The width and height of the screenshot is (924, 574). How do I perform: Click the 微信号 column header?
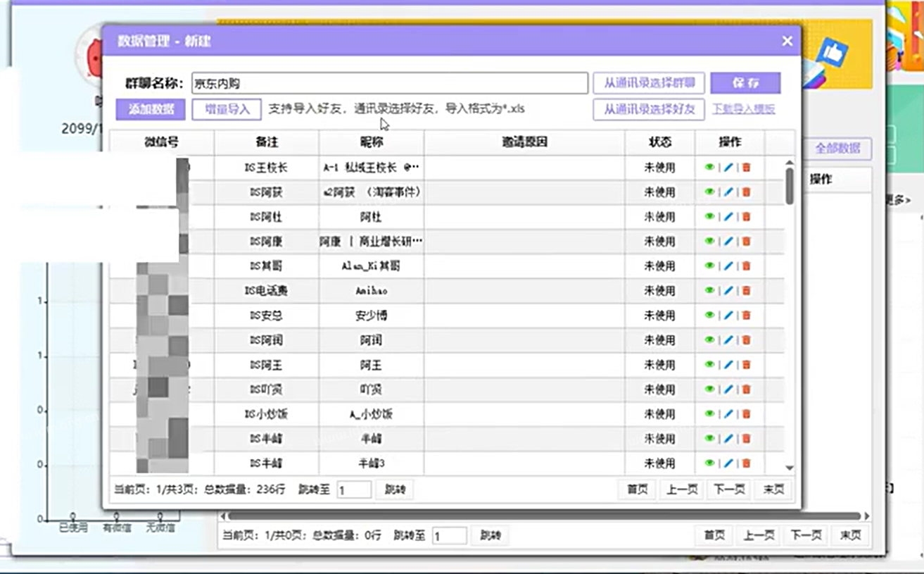(161, 142)
